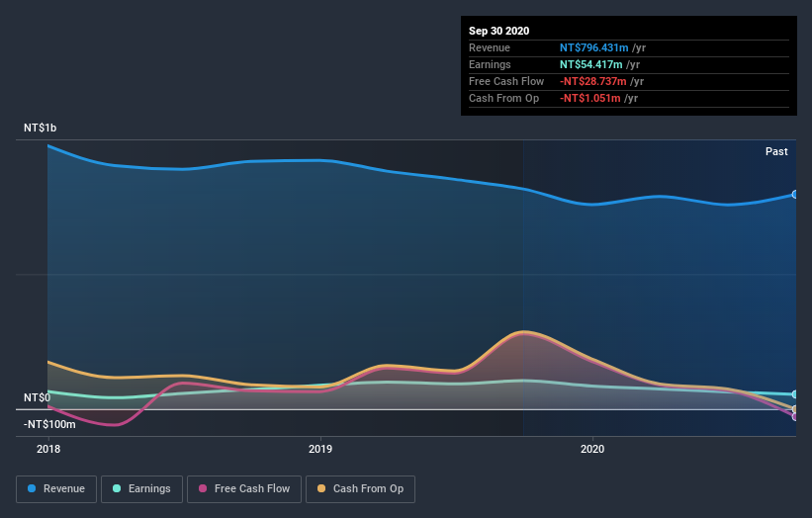Image resolution: width=812 pixels, height=518 pixels.
Task: Click the -NT$100m y-axis label
Action: [49, 425]
